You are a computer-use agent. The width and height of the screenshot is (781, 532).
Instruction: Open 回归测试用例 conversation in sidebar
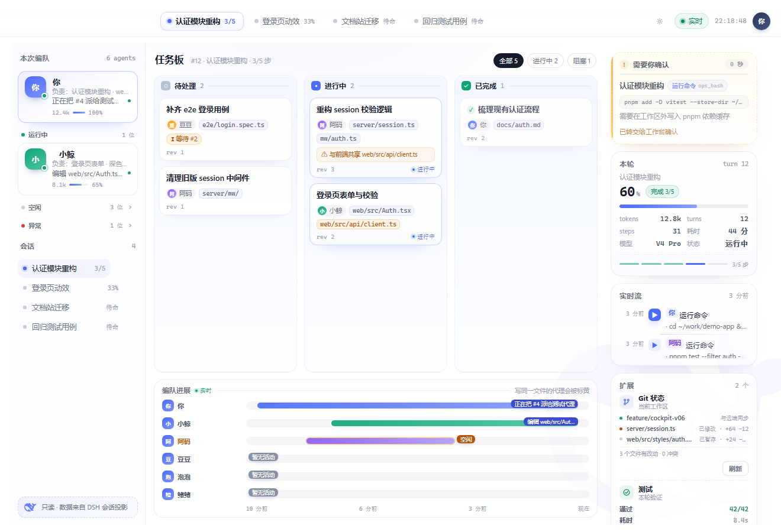tap(70, 327)
